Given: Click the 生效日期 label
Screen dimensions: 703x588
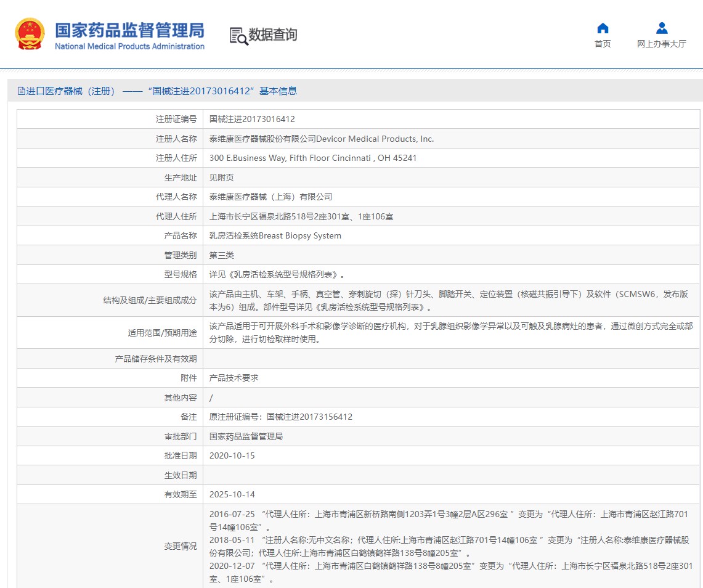Looking at the screenshot, I should point(181,475).
